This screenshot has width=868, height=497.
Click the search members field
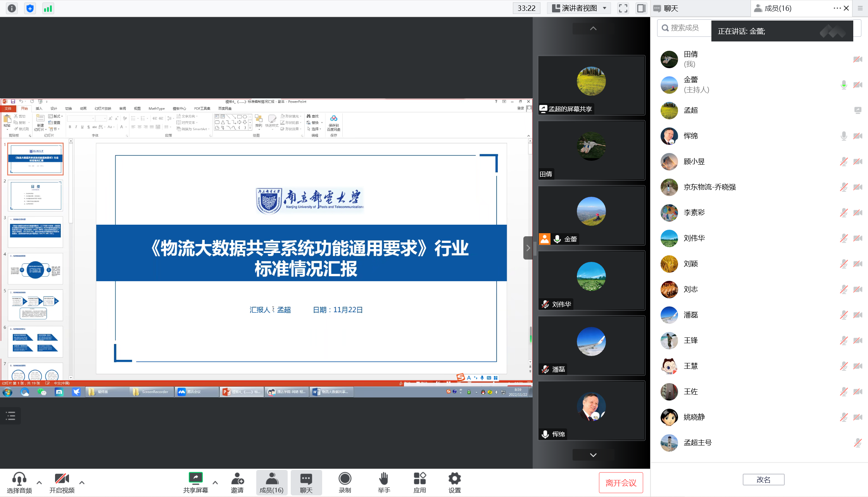[x=685, y=28]
